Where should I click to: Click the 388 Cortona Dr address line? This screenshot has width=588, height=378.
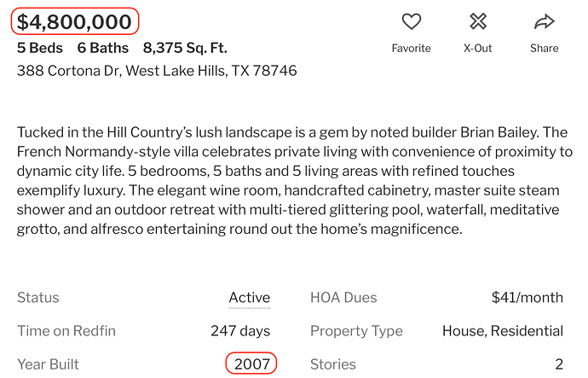157,71
